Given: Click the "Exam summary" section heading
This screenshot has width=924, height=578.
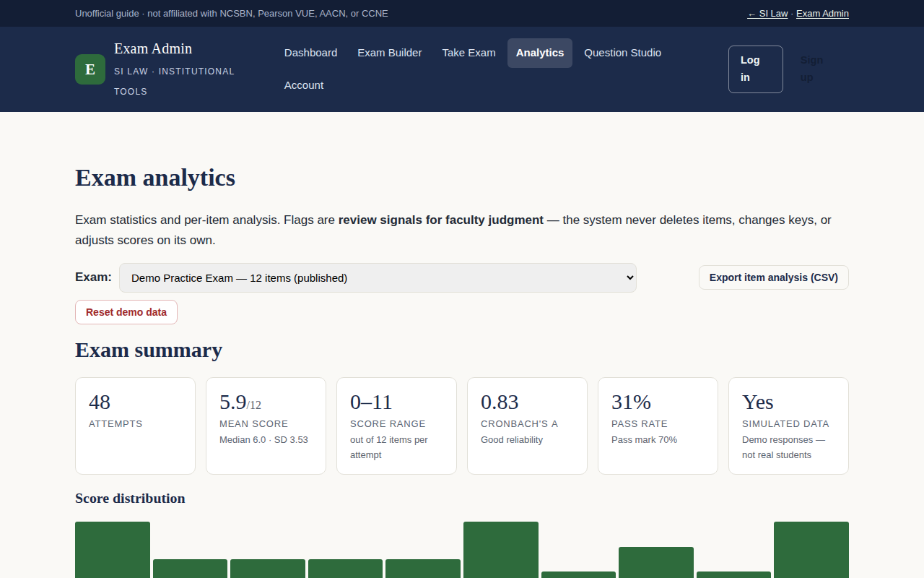Looking at the screenshot, I should (x=149, y=350).
